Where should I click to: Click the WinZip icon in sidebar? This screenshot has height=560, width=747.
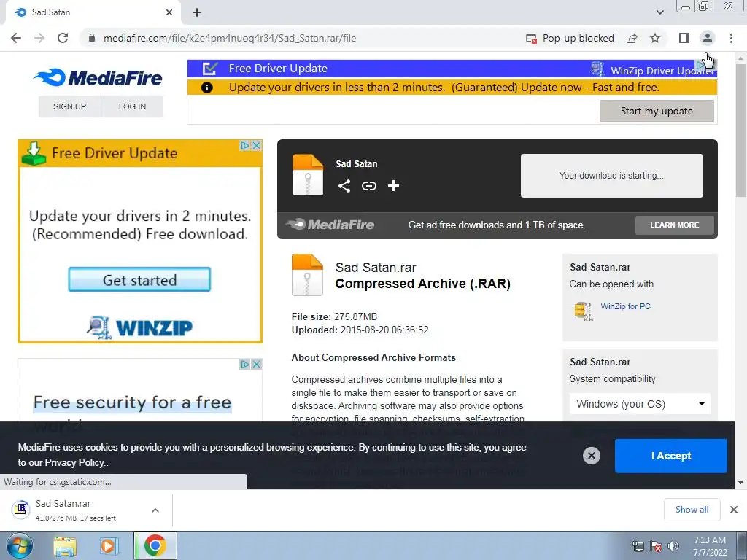tap(584, 311)
